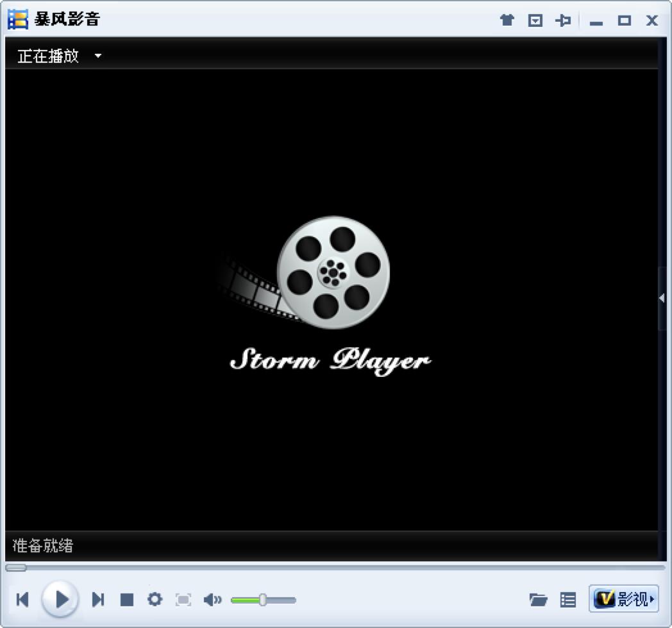Close the Storm Player window
This screenshot has width=672, height=628.
tap(652, 20)
